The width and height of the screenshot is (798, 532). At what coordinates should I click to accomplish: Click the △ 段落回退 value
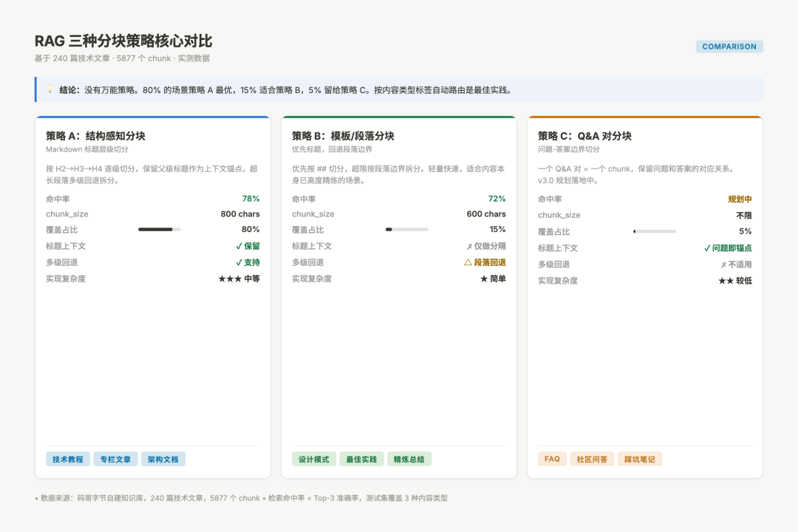tap(485, 262)
